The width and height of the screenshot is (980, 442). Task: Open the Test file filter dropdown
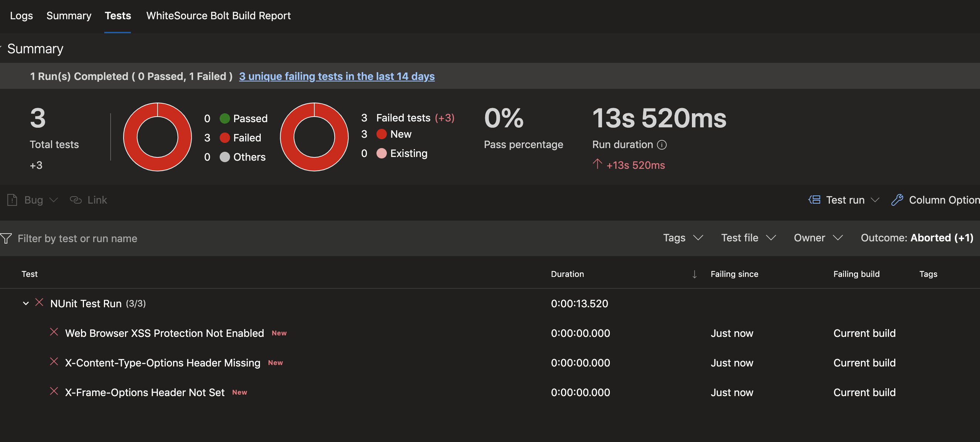tap(748, 238)
